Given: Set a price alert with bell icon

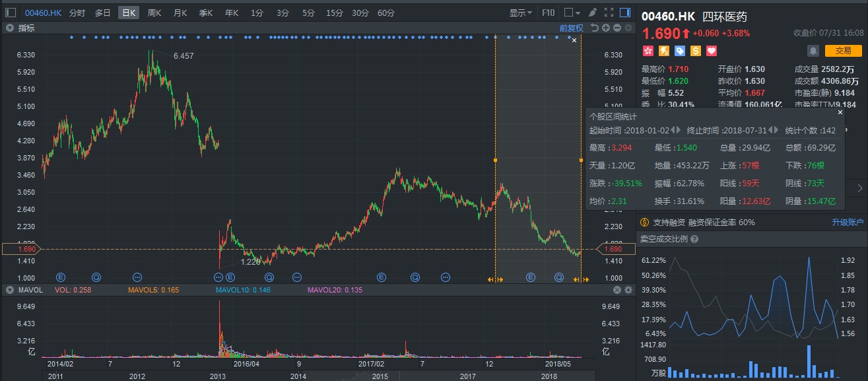Looking at the screenshot, I should (x=813, y=51).
